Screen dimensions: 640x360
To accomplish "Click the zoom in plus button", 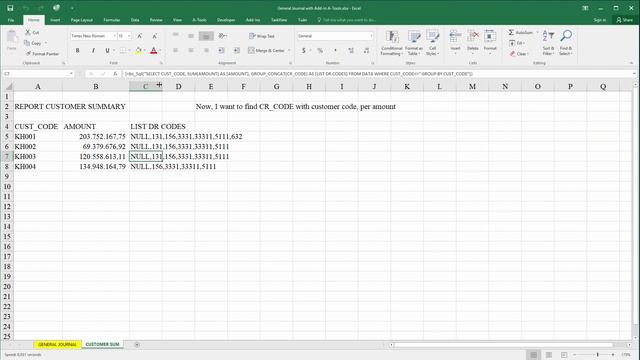I will point(613,355).
